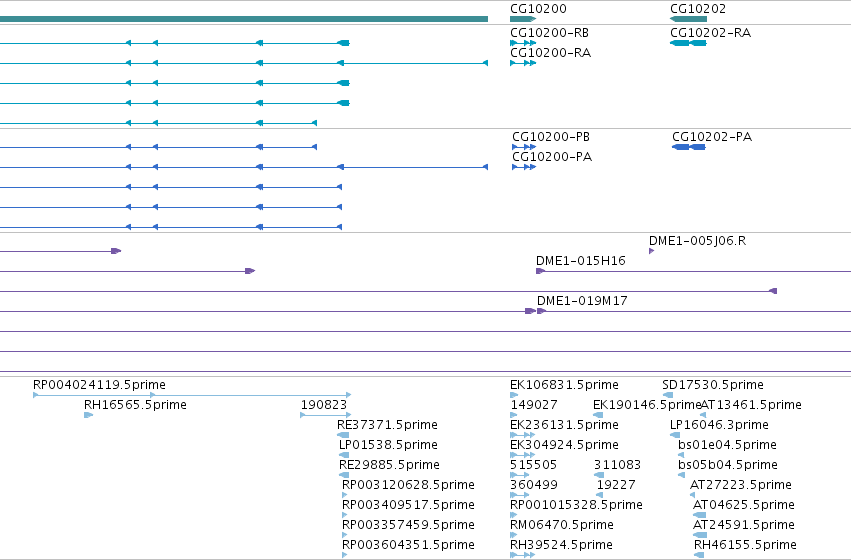Select AT04625.5prime EST label
This screenshot has width=851, height=560.
tap(744, 505)
